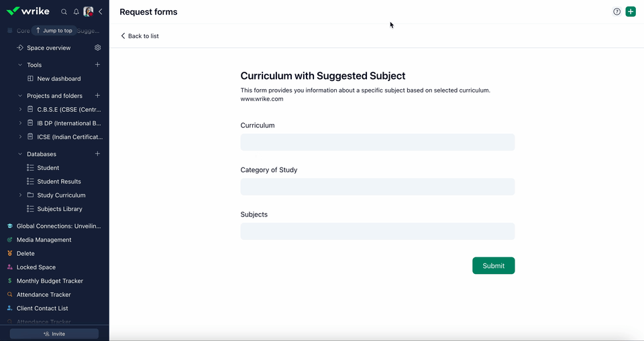Screen dimensions: 644x341
Task: Open Student Results database
Action: click(x=59, y=182)
